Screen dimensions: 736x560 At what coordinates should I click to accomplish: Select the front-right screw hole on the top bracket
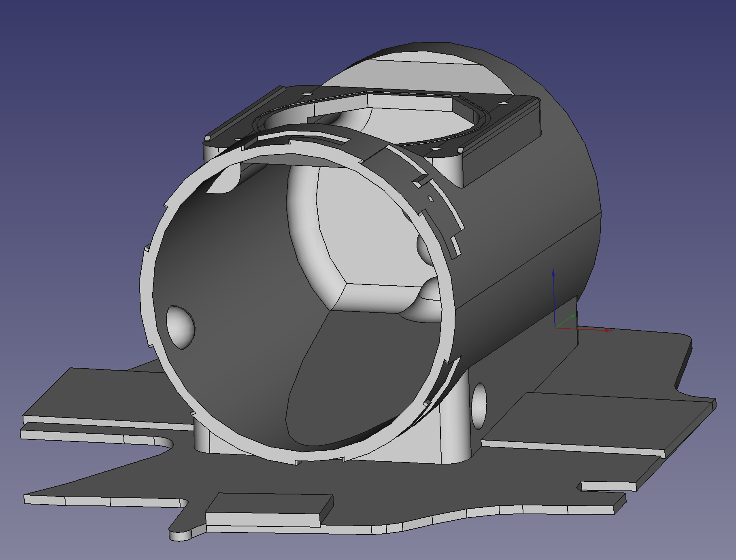[436, 148]
